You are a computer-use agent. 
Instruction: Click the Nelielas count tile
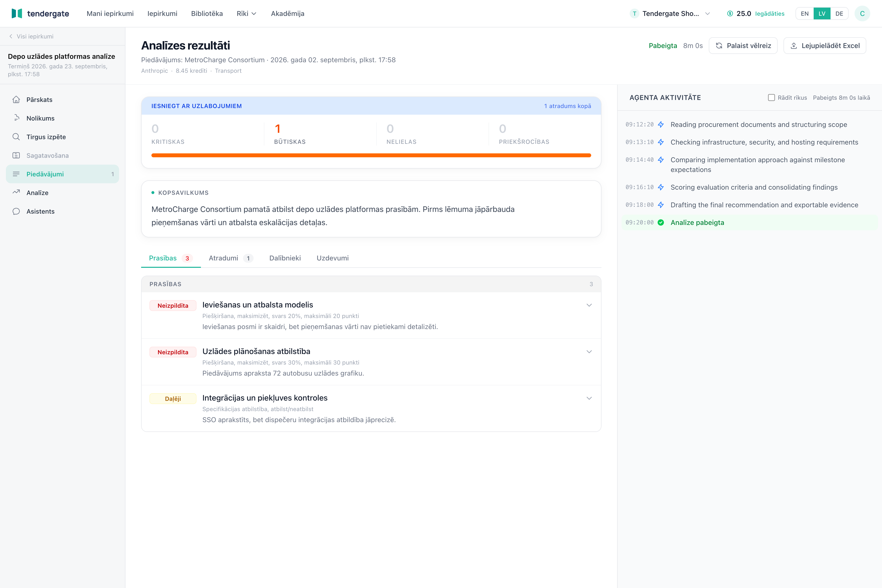tap(432, 134)
